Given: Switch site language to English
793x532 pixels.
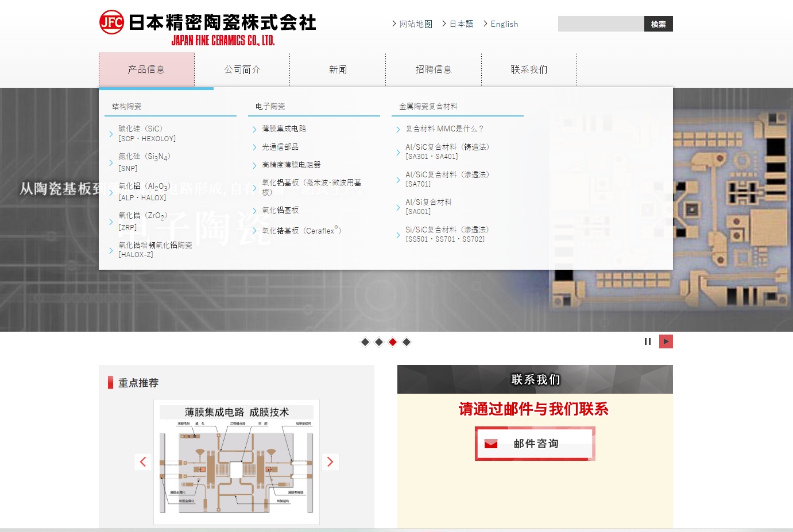Looking at the screenshot, I should [x=504, y=24].
